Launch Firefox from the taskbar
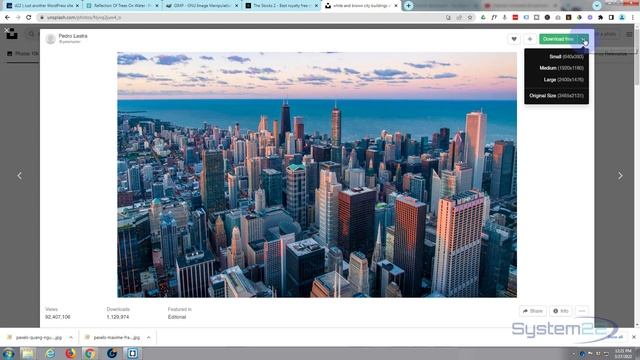 tap(71, 353)
